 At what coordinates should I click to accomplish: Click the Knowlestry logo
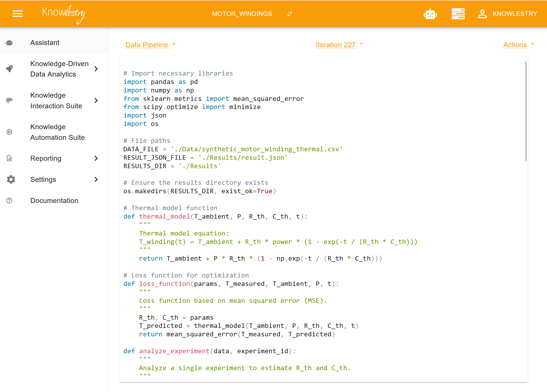[64, 14]
